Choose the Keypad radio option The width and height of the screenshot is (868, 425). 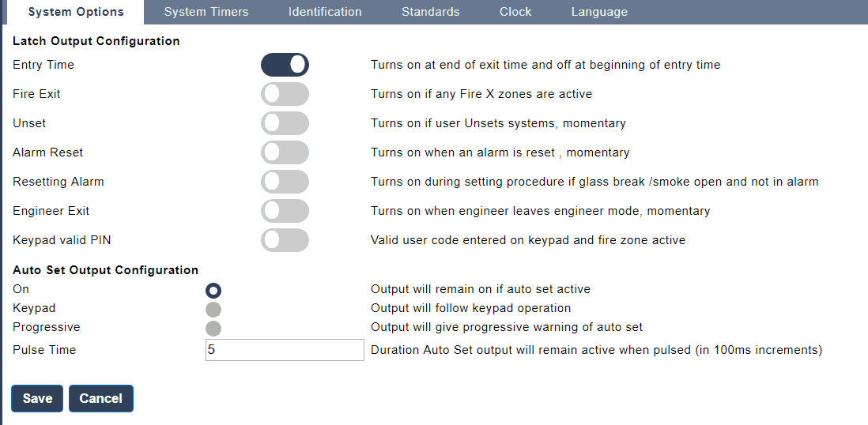213,309
